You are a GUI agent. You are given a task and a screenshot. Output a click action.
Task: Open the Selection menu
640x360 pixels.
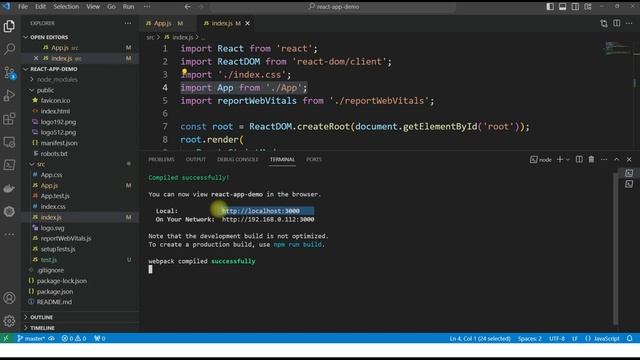[66, 7]
